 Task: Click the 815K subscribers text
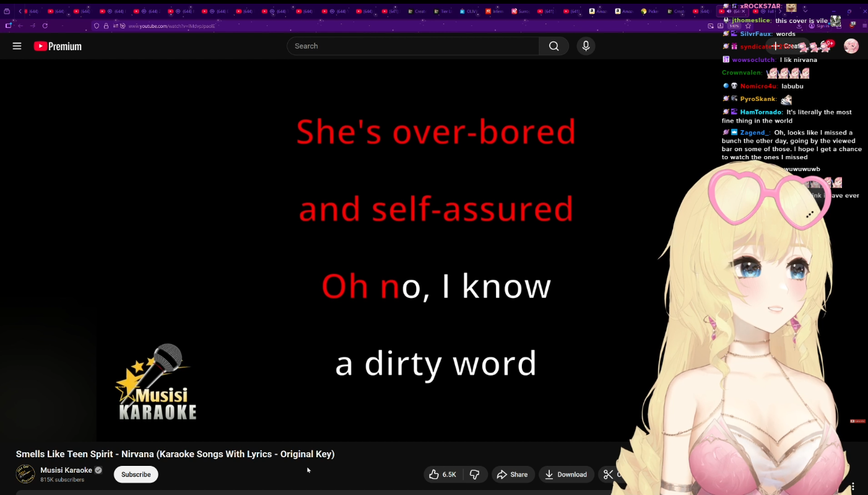click(62, 480)
